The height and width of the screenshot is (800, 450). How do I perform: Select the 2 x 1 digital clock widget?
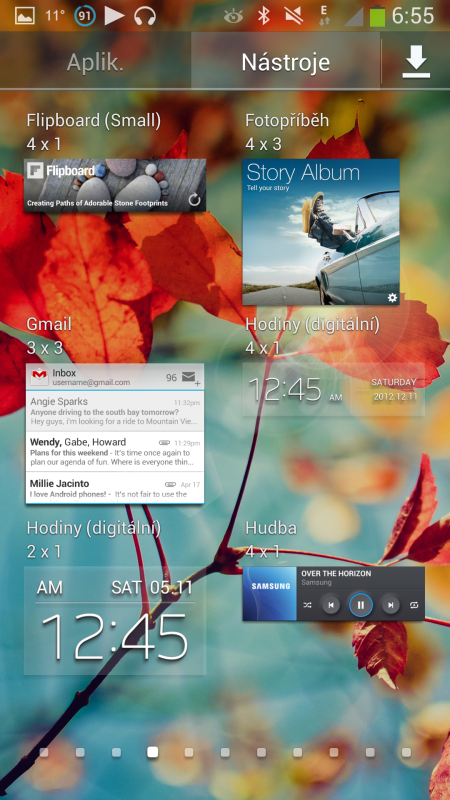tap(115, 620)
